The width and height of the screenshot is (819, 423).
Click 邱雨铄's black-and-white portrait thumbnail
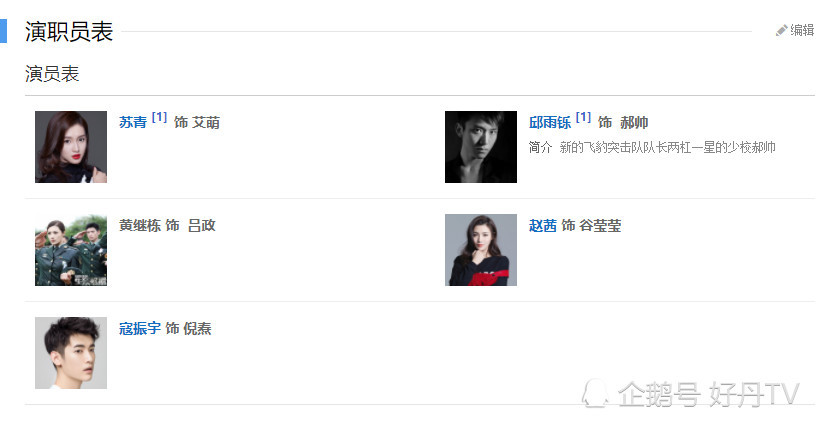pos(481,147)
